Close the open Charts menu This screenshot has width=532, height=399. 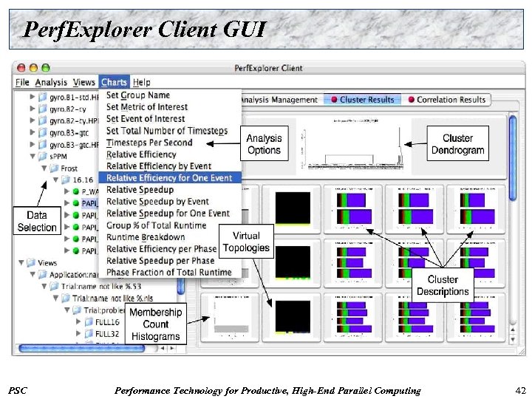[114, 82]
